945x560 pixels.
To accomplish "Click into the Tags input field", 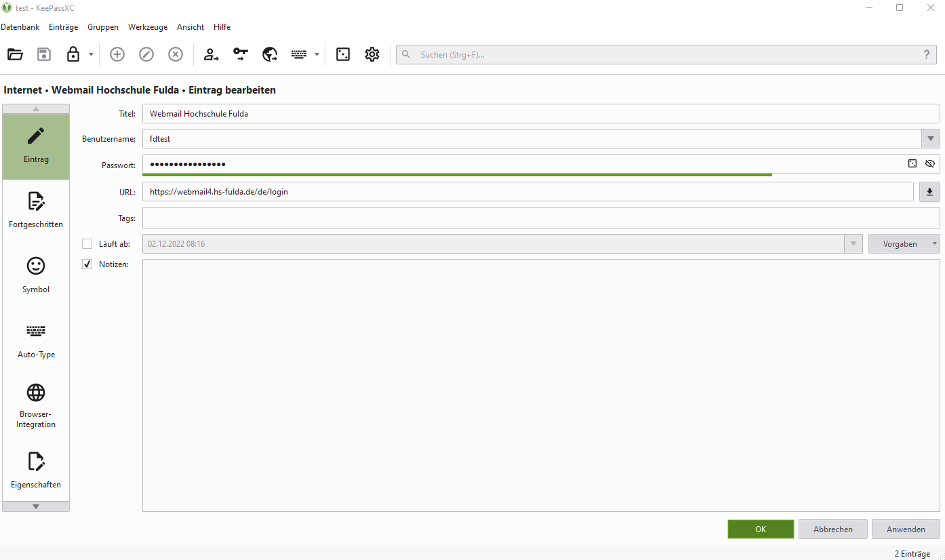I will [x=540, y=218].
